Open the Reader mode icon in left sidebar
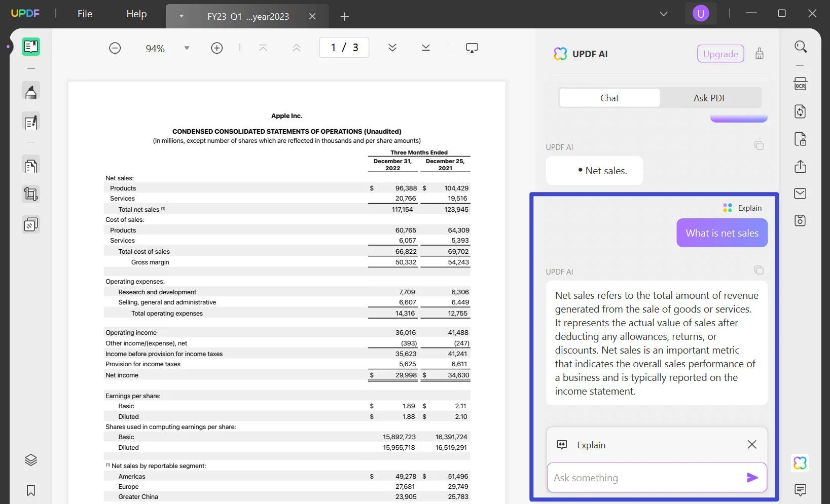Image resolution: width=830 pixels, height=504 pixels. tap(31, 47)
